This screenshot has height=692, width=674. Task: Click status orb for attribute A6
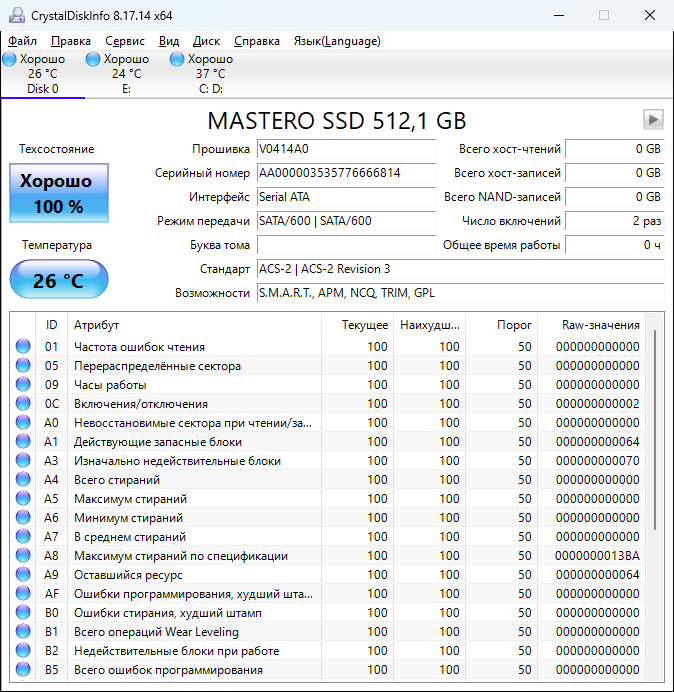pos(23,517)
